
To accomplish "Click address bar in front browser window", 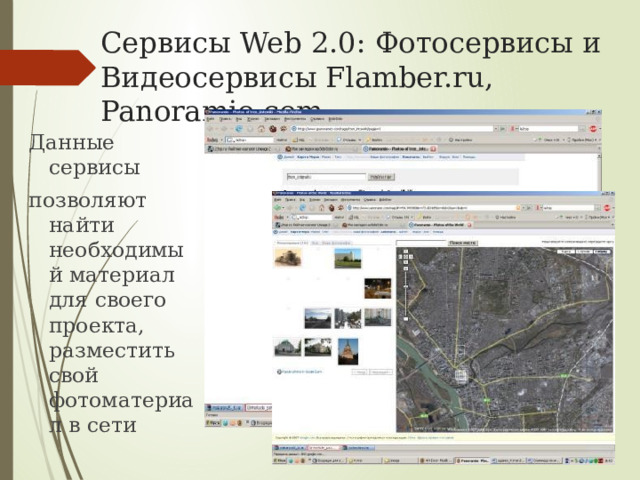I will tap(433, 208).
